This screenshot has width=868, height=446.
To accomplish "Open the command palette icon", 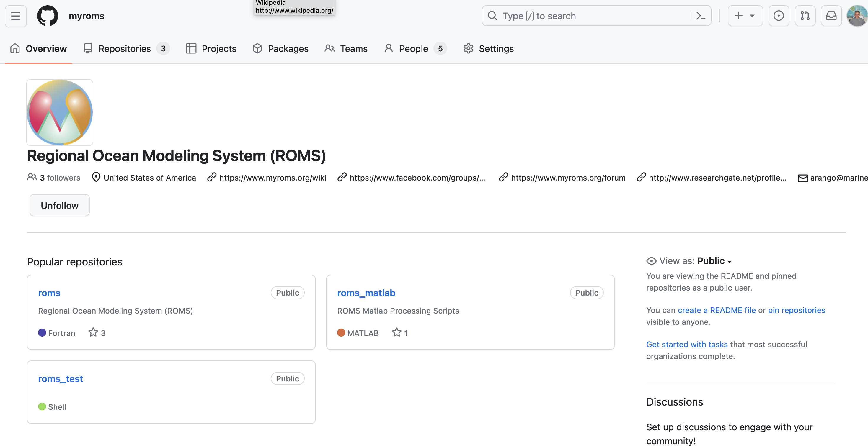I will [x=701, y=16].
